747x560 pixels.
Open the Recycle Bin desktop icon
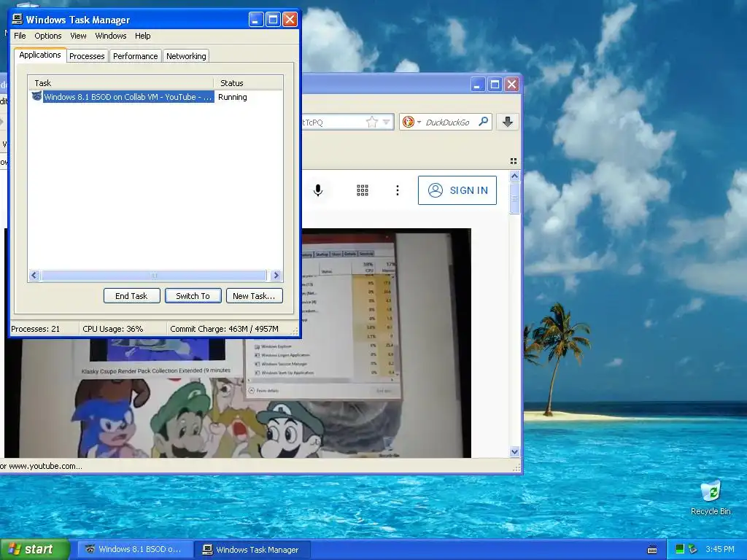click(711, 498)
